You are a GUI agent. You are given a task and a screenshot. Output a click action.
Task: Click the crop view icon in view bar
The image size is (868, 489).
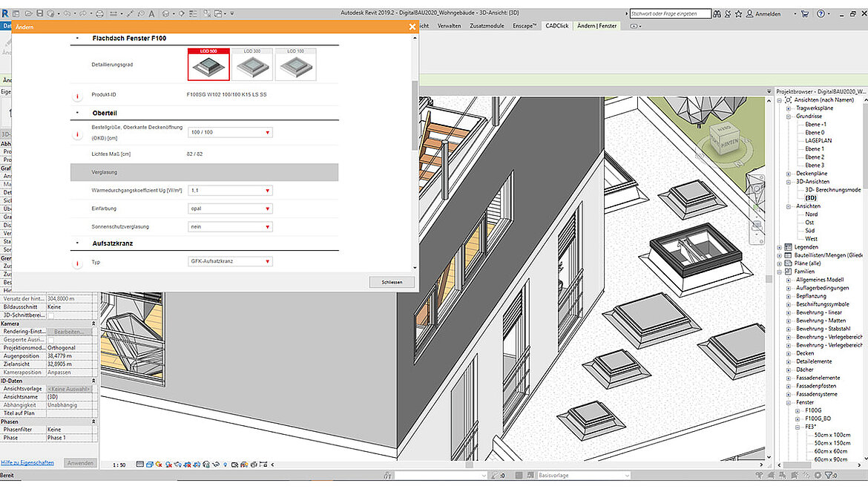click(187, 464)
